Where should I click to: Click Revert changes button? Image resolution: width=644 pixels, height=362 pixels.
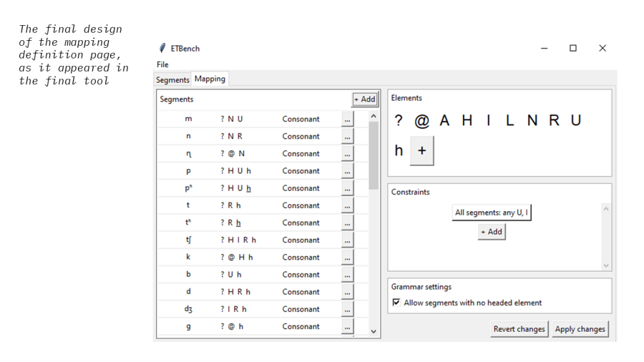click(x=519, y=329)
